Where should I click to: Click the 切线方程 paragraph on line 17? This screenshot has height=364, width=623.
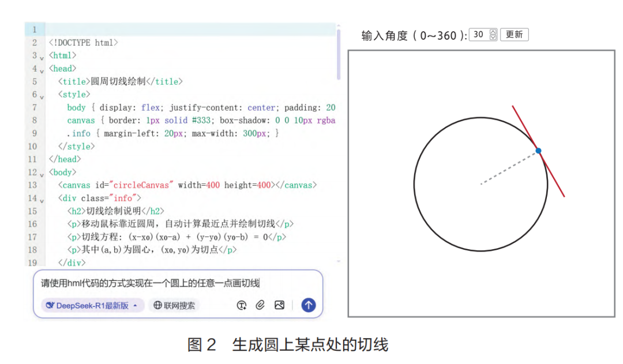177,237
